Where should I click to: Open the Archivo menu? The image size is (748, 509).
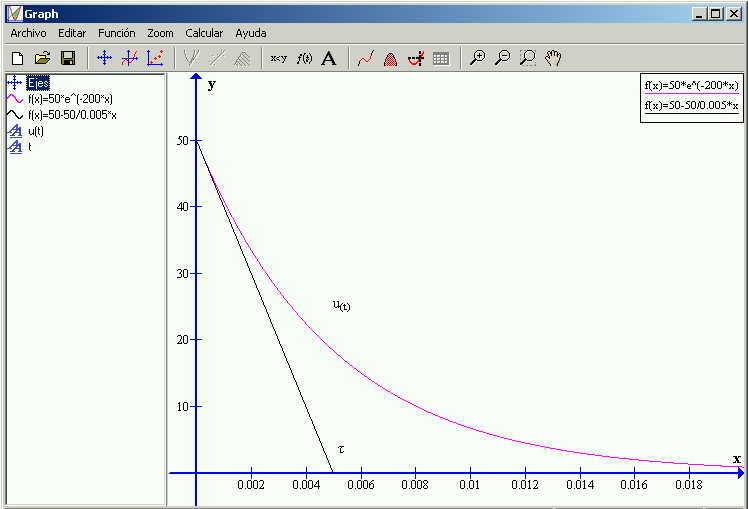pyautogui.click(x=29, y=33)
